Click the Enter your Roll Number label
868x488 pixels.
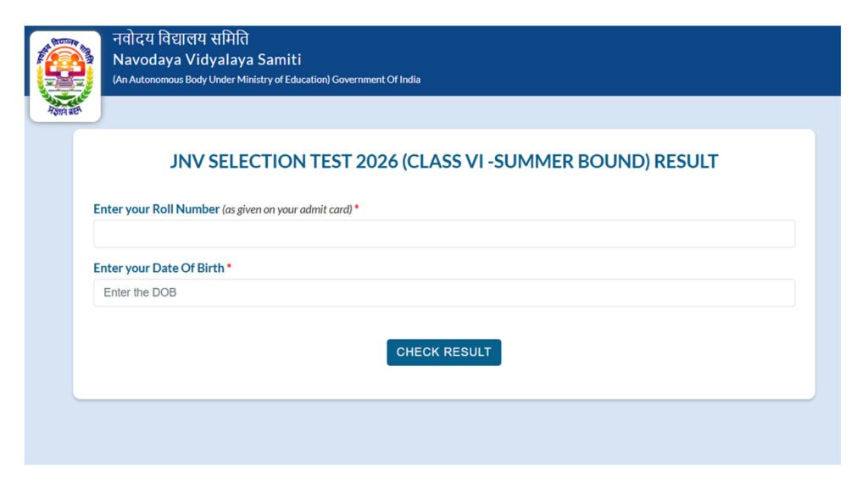click(157, 209)
